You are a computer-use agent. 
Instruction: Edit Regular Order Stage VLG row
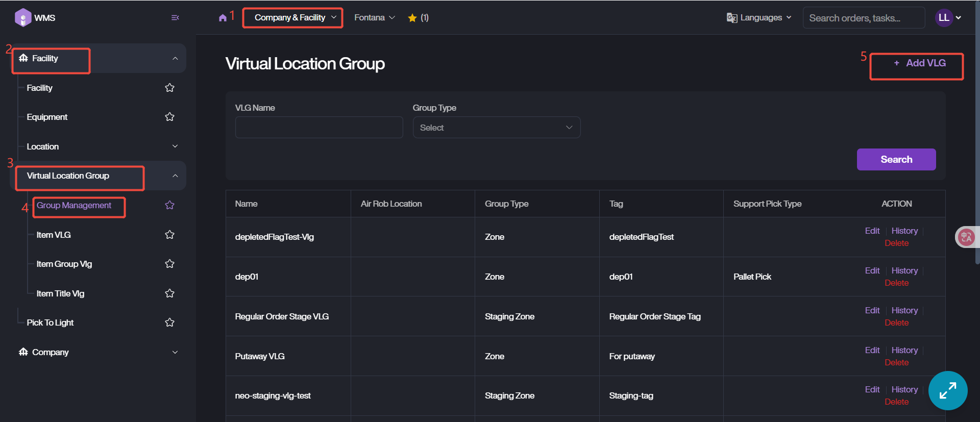pyautogui.click(x=872, y=310)
